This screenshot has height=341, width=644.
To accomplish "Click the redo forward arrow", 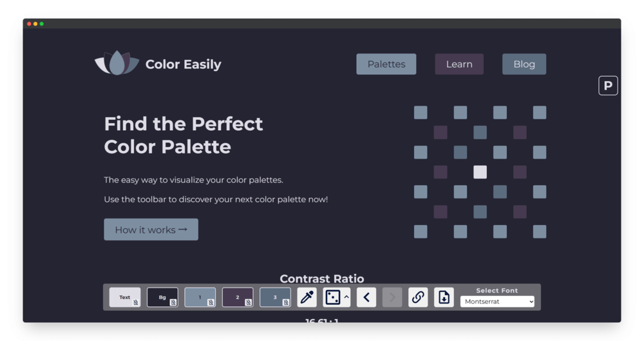I will tap(392, 297).
